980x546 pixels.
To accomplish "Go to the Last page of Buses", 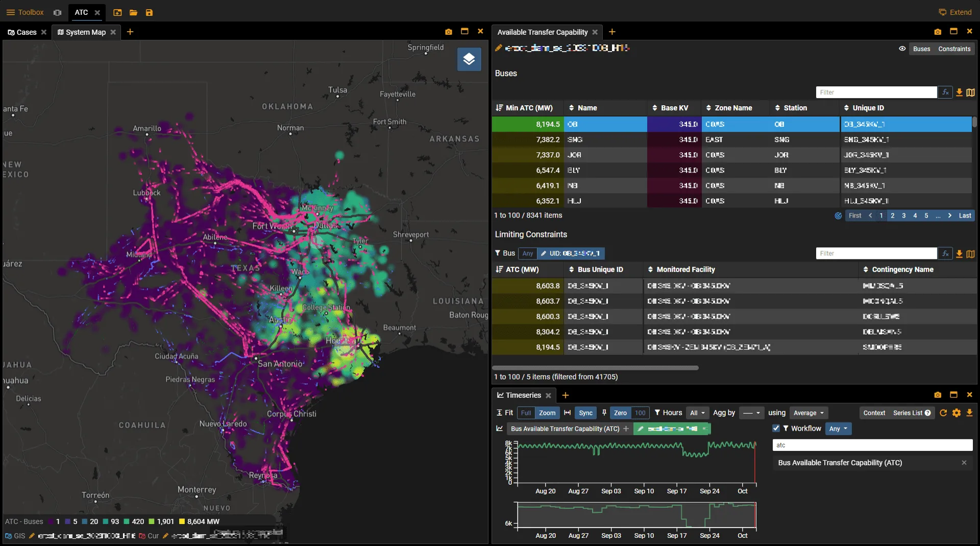I will click(964, 216).
